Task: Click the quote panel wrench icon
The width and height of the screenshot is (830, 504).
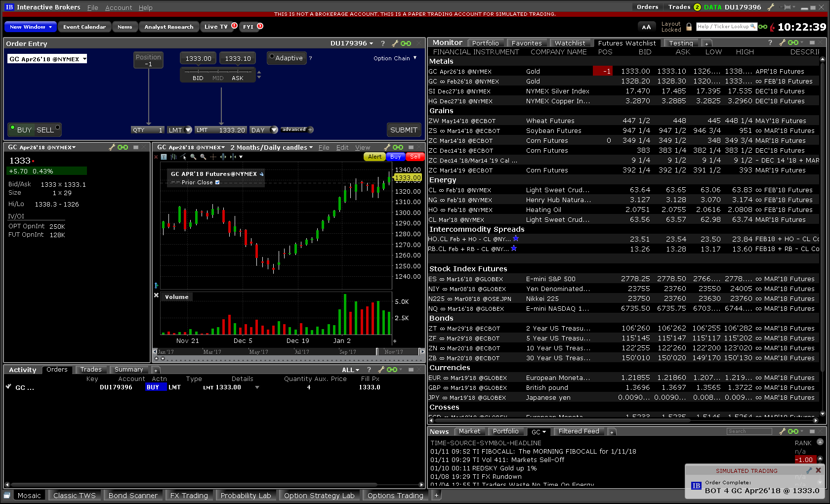Action: point(112,147)
